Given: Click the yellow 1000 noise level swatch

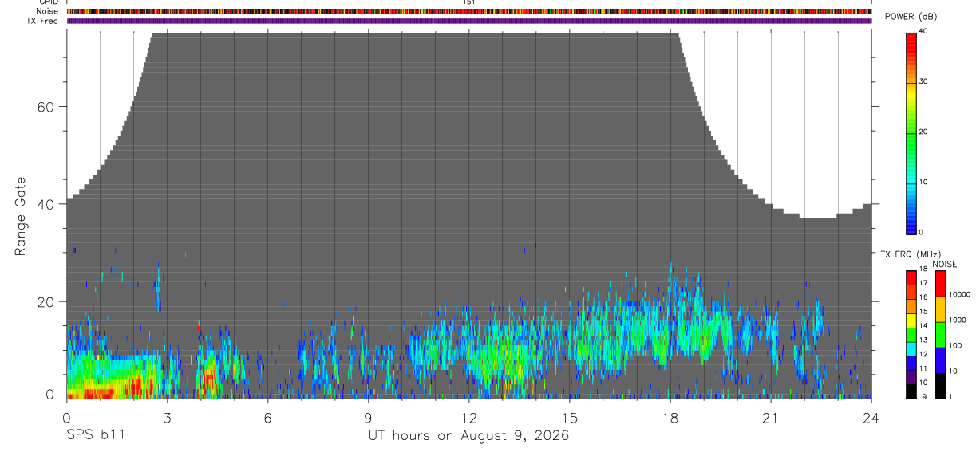Looking at the screenshot, I should click(940, 309).
